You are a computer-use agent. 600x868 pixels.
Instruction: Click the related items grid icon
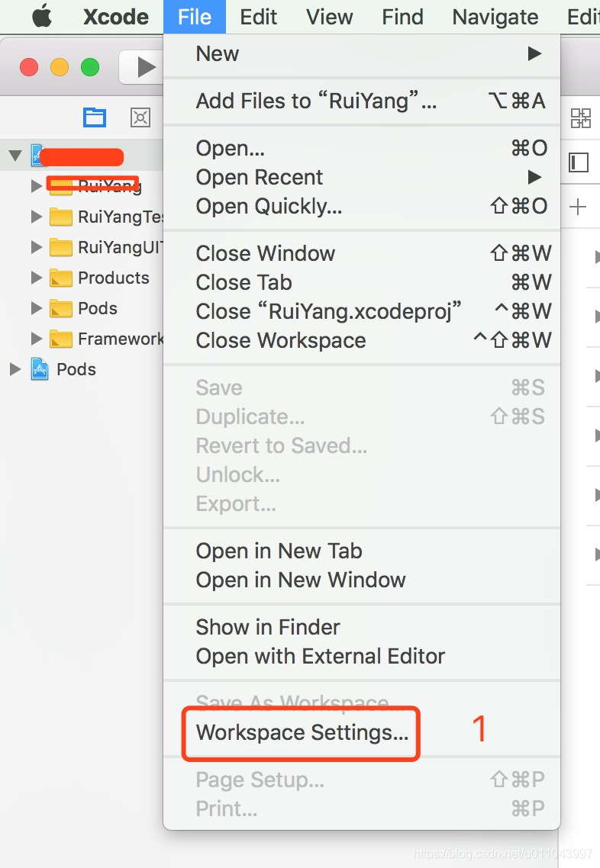581,118
